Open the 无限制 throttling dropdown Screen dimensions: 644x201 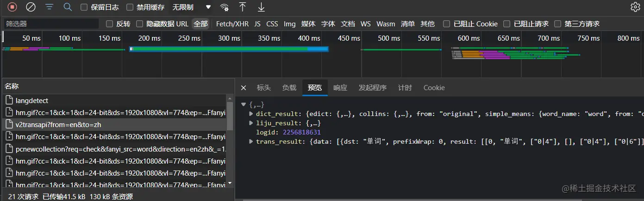(x=192, y=7)
